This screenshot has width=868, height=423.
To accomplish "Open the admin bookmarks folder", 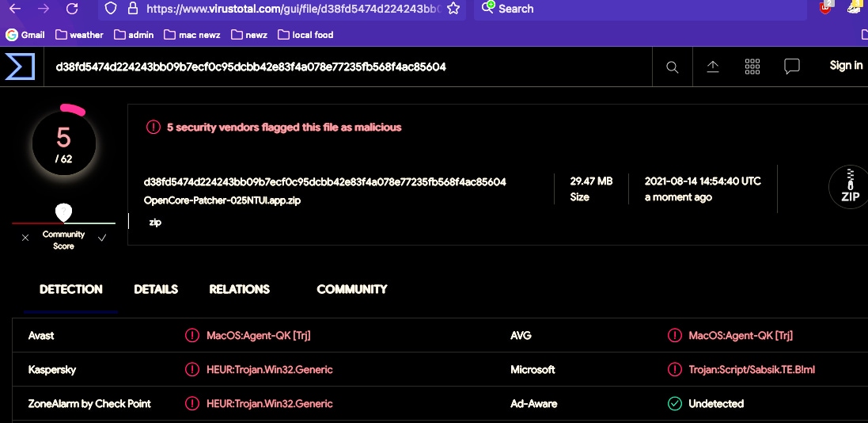I will point(134,34).
